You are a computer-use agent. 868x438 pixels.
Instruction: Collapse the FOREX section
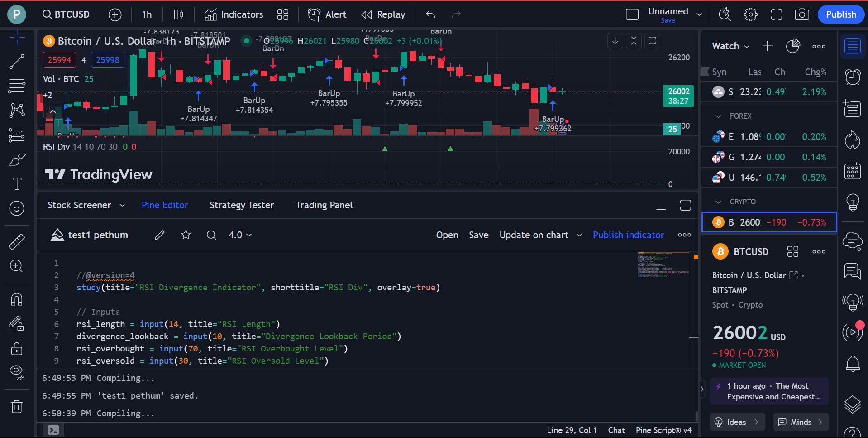[x=718, y=116]
